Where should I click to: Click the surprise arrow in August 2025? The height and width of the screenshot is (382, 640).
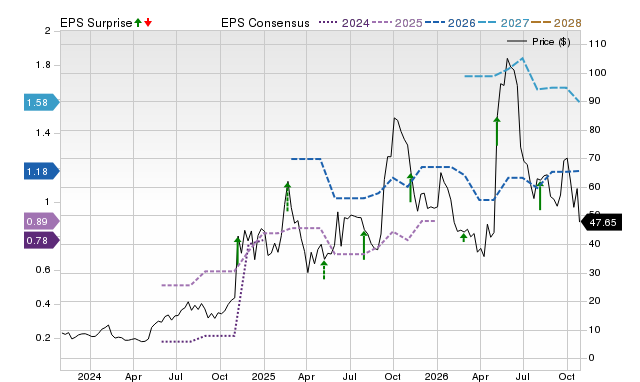364,246
